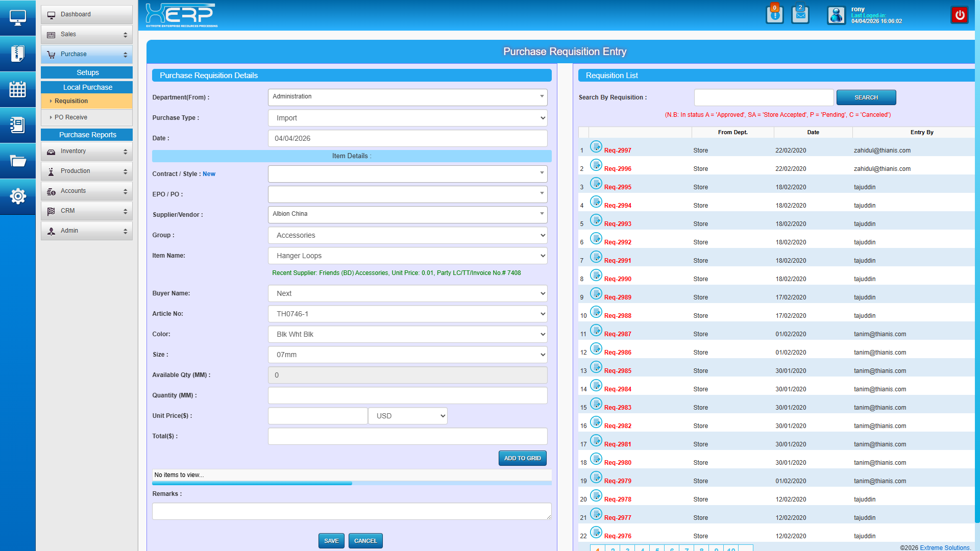Expand the Inventory menu
The height and width of the screenshot is (551, 980).
click(x=87, y=151)
